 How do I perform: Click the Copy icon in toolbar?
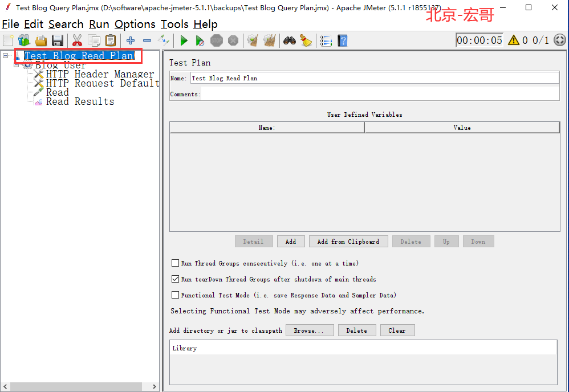pyautogui.click(x=94, y=40)
